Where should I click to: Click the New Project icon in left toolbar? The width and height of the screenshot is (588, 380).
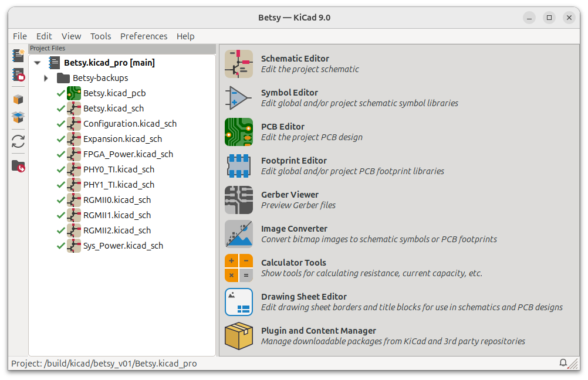point(18,56)
